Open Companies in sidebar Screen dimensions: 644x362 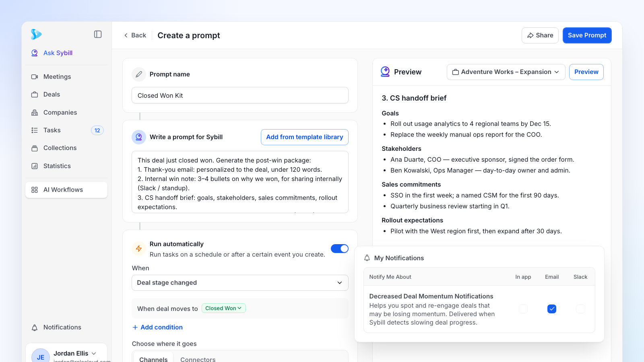click(x=67, y=113)
